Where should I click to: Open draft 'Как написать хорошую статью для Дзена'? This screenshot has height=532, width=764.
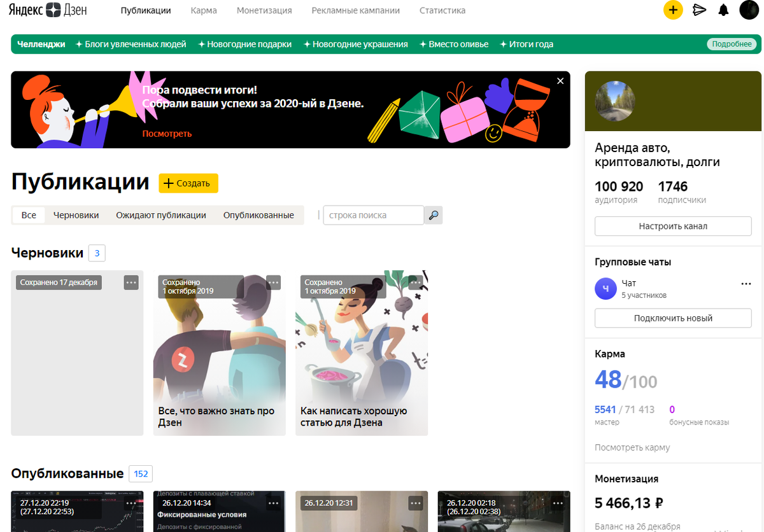[x=362, y=353]
